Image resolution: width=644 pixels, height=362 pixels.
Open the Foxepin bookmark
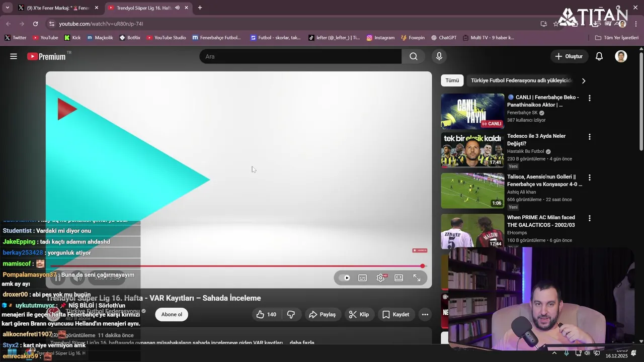pos(413,38)
